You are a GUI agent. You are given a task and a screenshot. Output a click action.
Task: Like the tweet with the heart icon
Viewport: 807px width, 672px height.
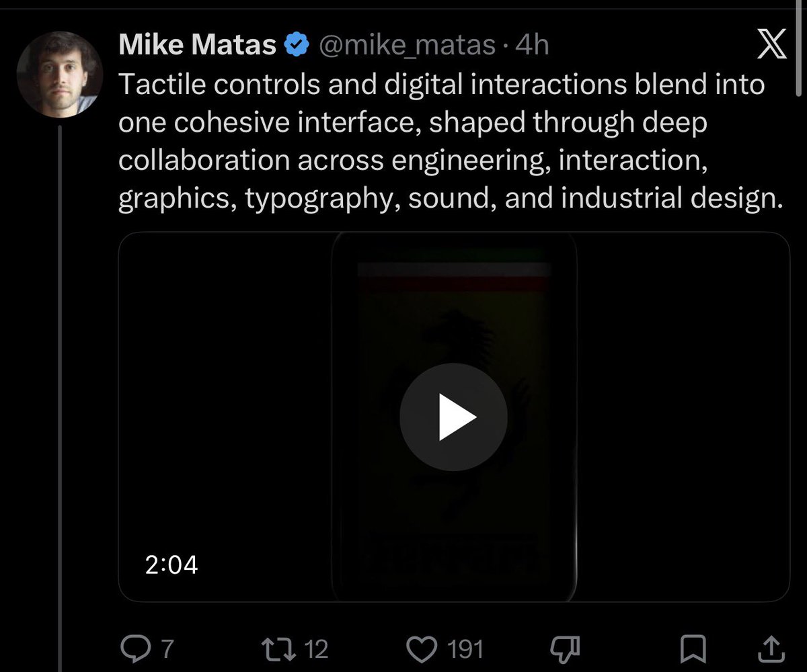point(422,648)
